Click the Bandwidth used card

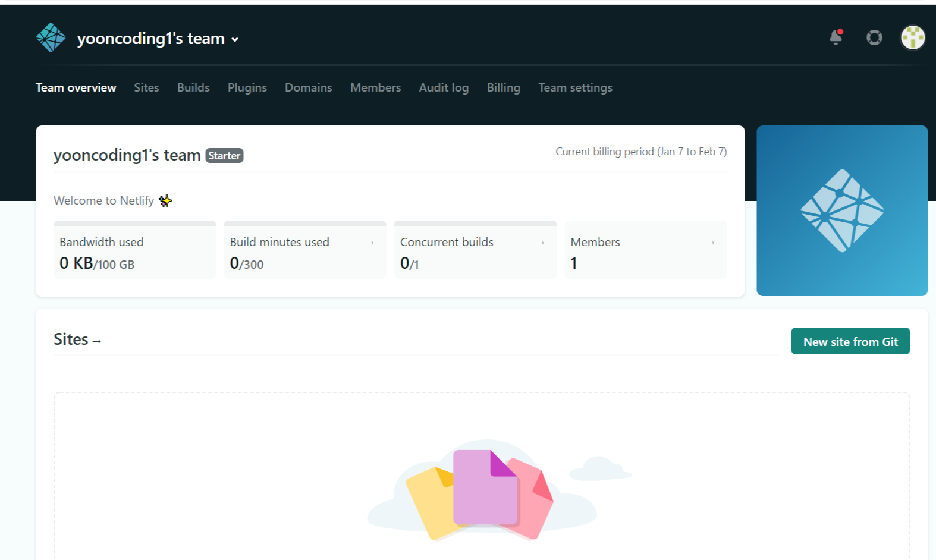[x=135, y=250]
